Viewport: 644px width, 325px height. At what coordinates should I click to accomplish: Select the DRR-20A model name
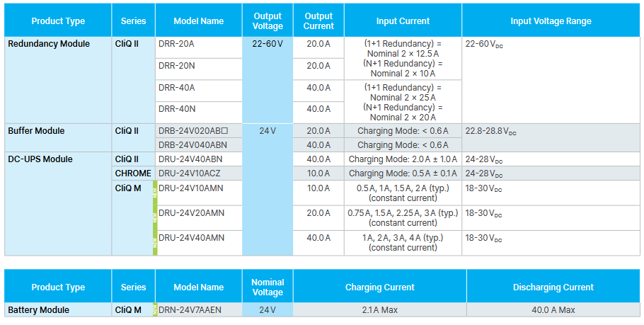pos(177,44)
